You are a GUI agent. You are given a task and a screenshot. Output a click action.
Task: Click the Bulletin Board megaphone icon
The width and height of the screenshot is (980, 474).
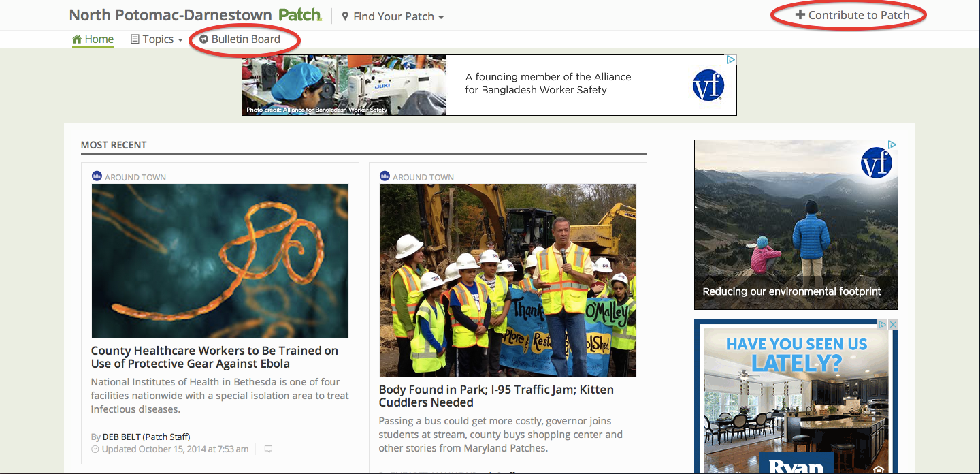203,39
